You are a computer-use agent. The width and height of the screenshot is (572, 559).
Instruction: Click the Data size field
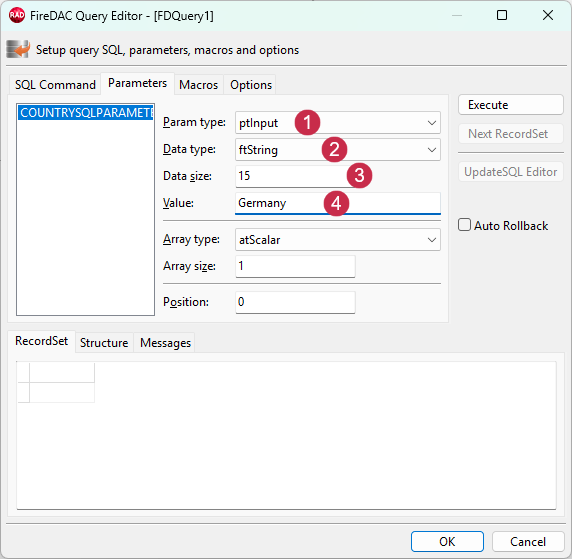click(x=295, y=176)
